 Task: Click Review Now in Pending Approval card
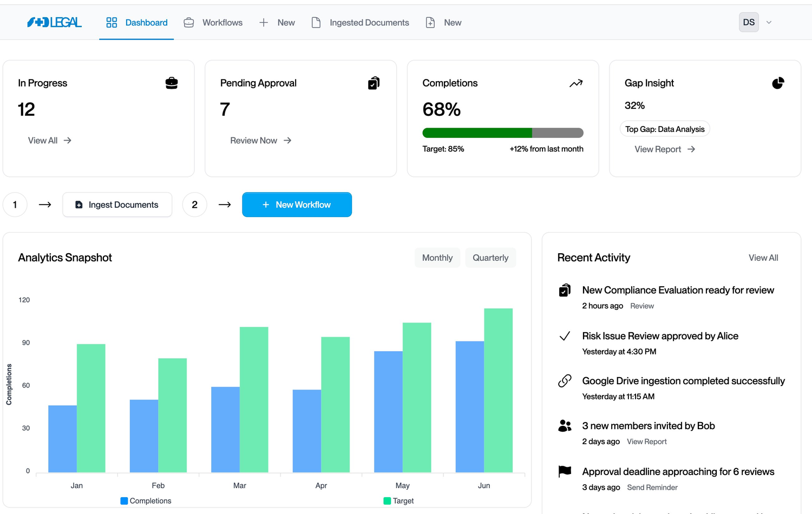tap(261, 140)
